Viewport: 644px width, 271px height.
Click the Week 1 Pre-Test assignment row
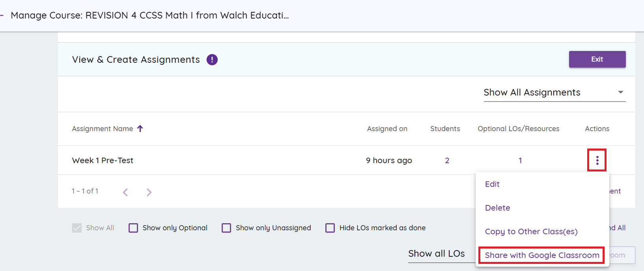click(x=103, y=160)
